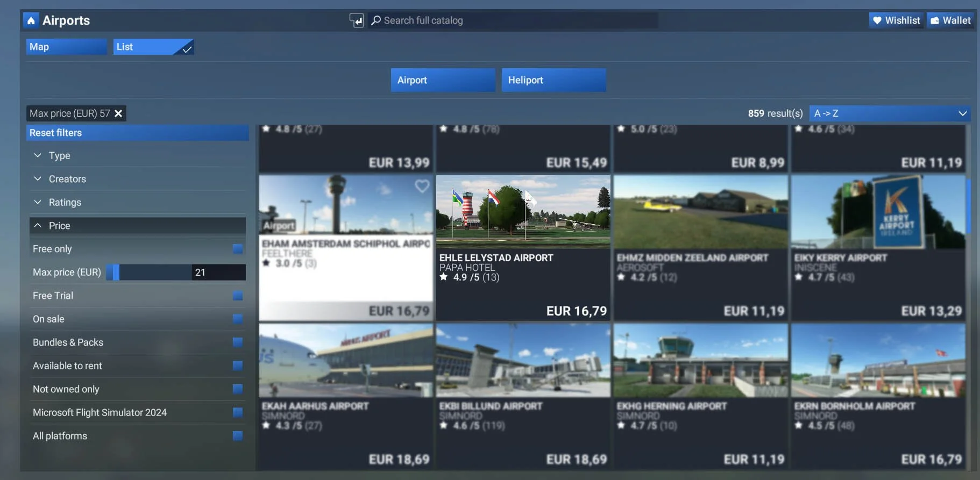The image size is (980, 480).
Task: Click the EUR 8,99 price in the top row
Action: (758, 163)
